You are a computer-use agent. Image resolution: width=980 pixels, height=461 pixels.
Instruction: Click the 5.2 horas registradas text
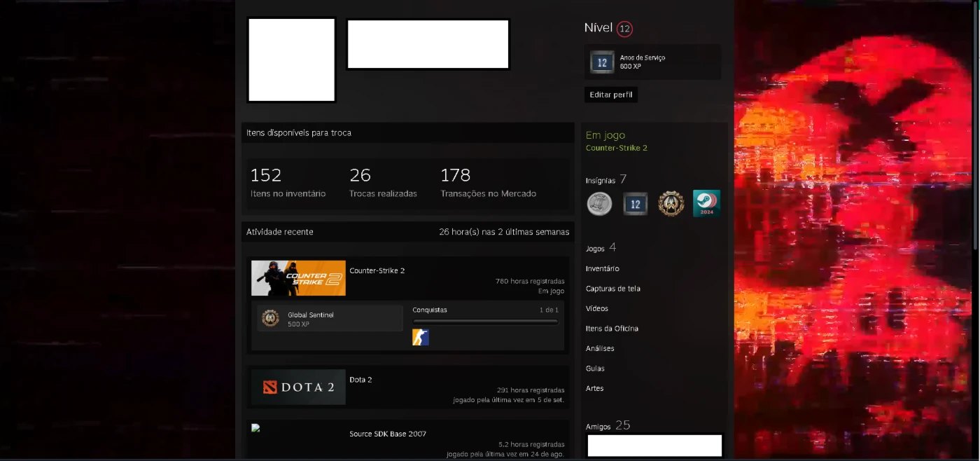pyautogui.click(x=531, y=444)
